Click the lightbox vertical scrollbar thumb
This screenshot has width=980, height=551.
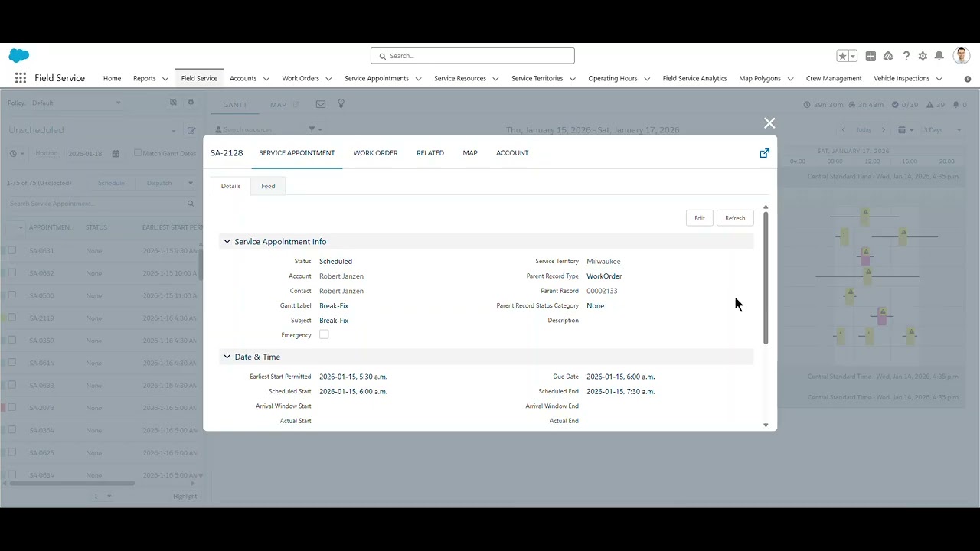pos(766,277)
